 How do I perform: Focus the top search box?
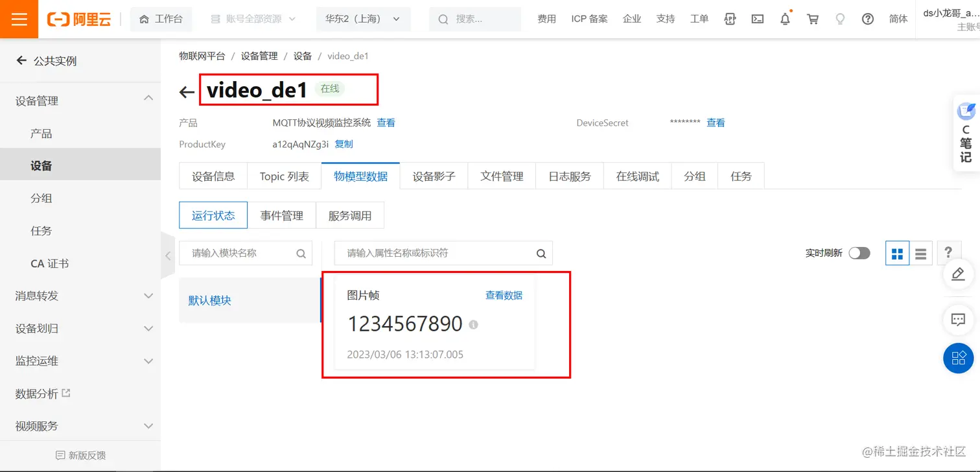[x=475, y=19]
